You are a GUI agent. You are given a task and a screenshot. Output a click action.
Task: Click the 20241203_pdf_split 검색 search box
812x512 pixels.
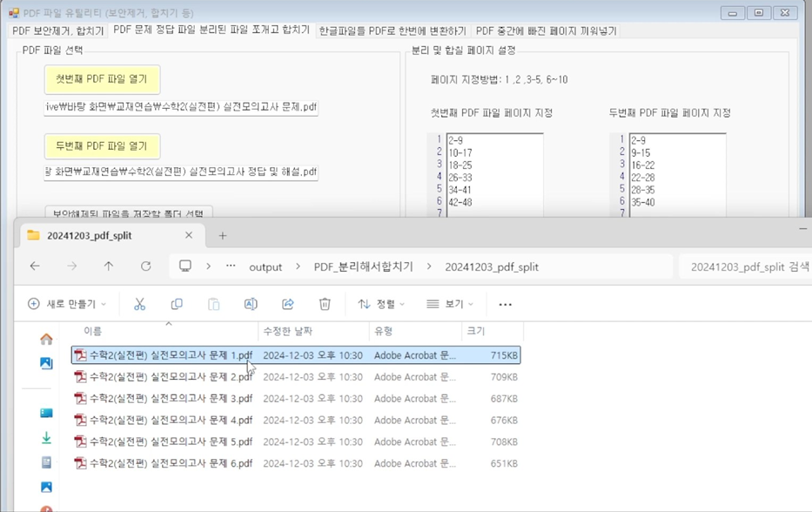746,267
